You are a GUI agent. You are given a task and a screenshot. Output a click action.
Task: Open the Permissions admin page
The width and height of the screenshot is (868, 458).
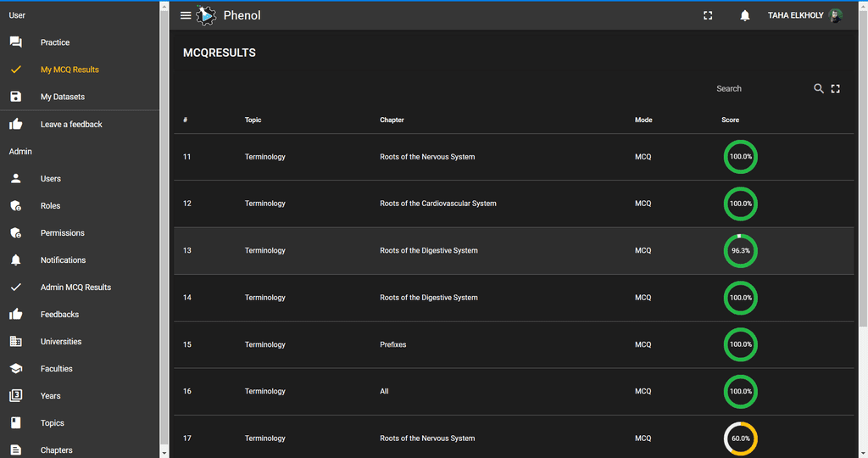pyautogui.click(x=63, y=233)
